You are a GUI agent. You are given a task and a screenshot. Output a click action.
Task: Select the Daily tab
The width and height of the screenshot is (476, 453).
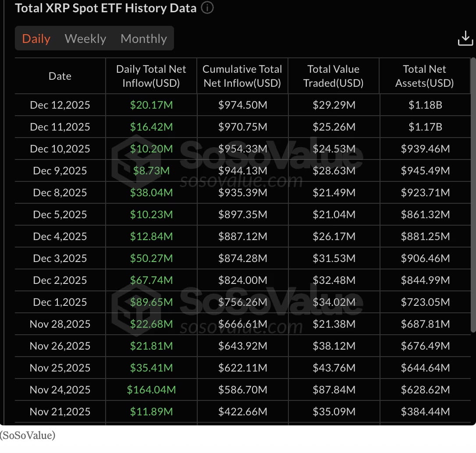36,39
